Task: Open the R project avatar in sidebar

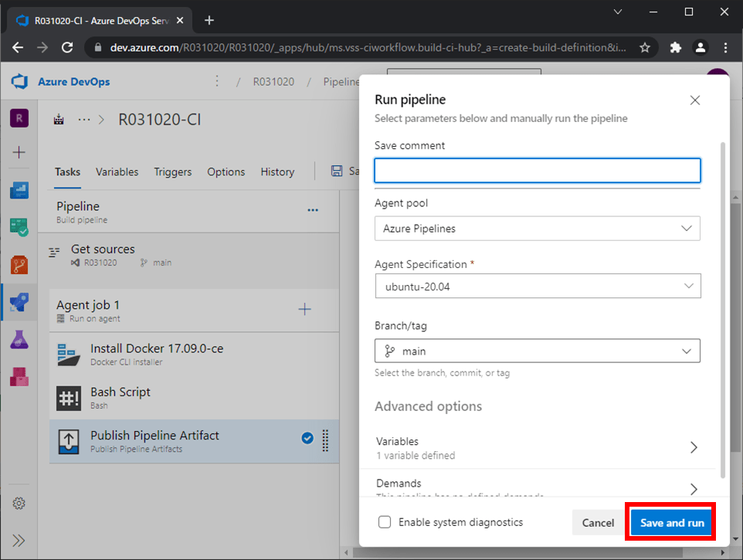Action: pyautogui.click(x=19, y=118)
